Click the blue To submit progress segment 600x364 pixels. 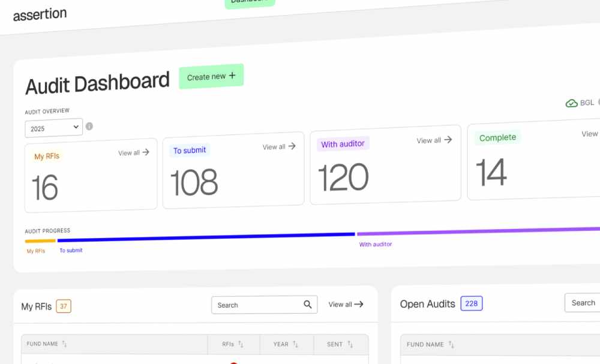tap(206, 237)
